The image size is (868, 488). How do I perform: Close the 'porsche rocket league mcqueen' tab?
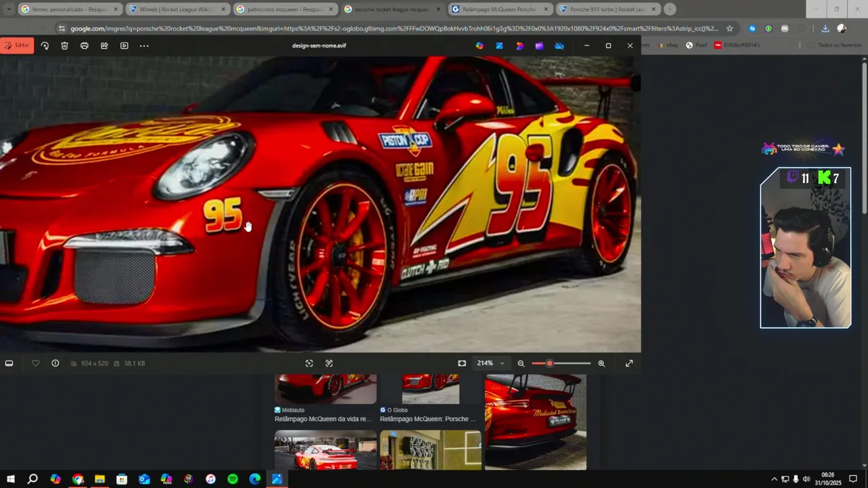point(438,9)
